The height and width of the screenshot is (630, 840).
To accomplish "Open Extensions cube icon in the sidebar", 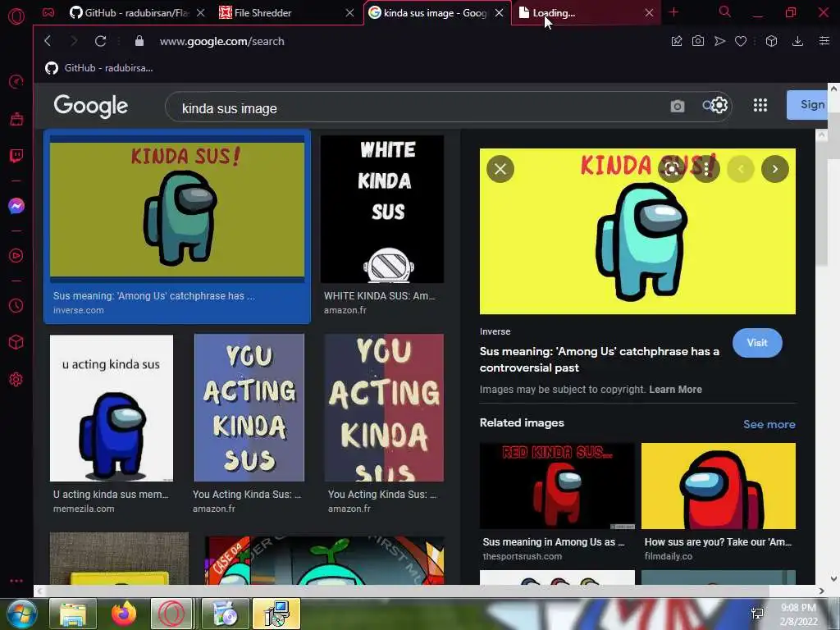I will pos(16,342).
